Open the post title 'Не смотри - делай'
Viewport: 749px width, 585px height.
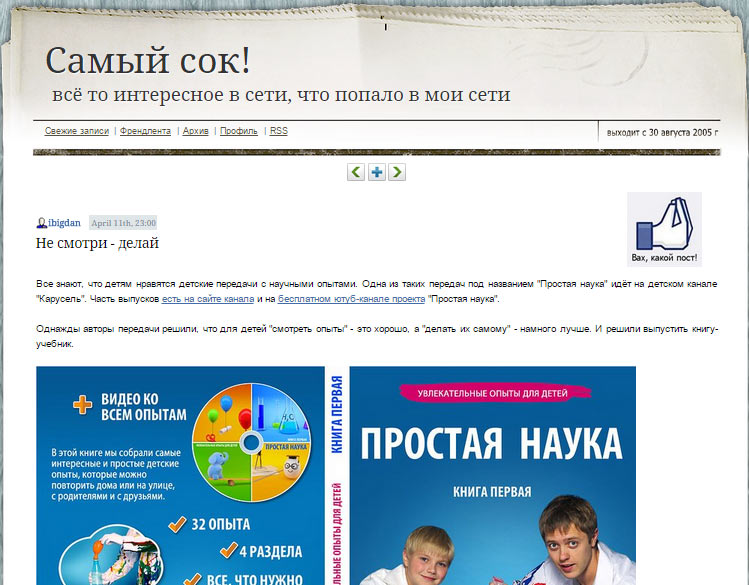97,243
